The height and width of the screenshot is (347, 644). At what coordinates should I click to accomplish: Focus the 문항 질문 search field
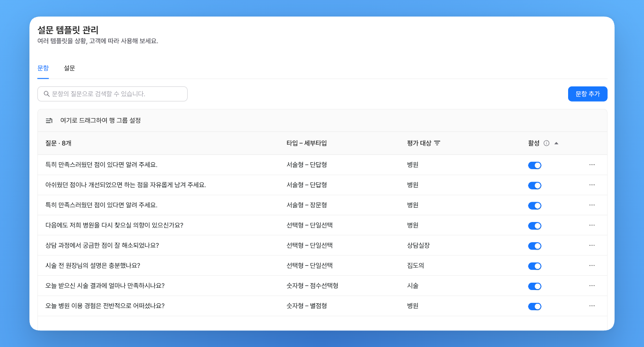[x=112, y=94]
